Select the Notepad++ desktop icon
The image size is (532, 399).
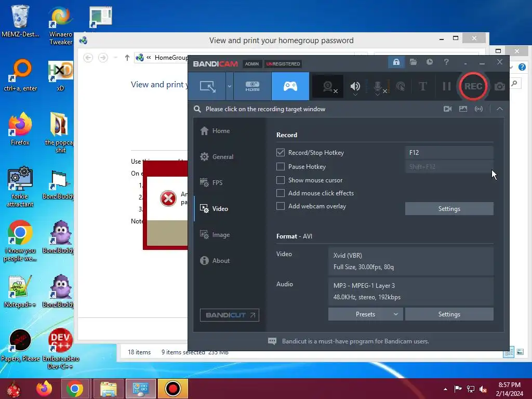pyautogui.click(x=20, y=291)
